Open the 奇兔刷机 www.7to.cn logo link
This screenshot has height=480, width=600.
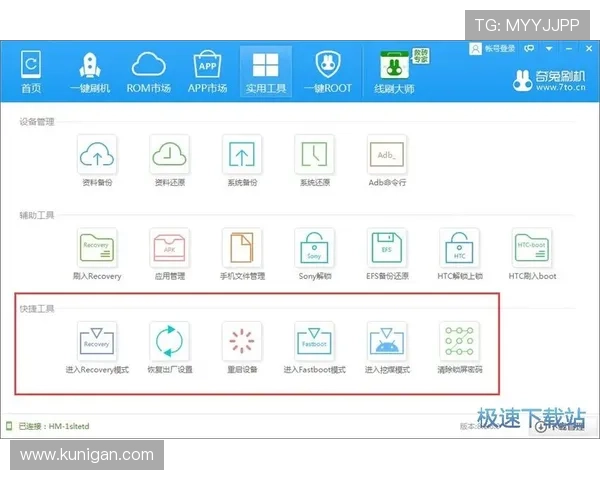tap(549, 81)
